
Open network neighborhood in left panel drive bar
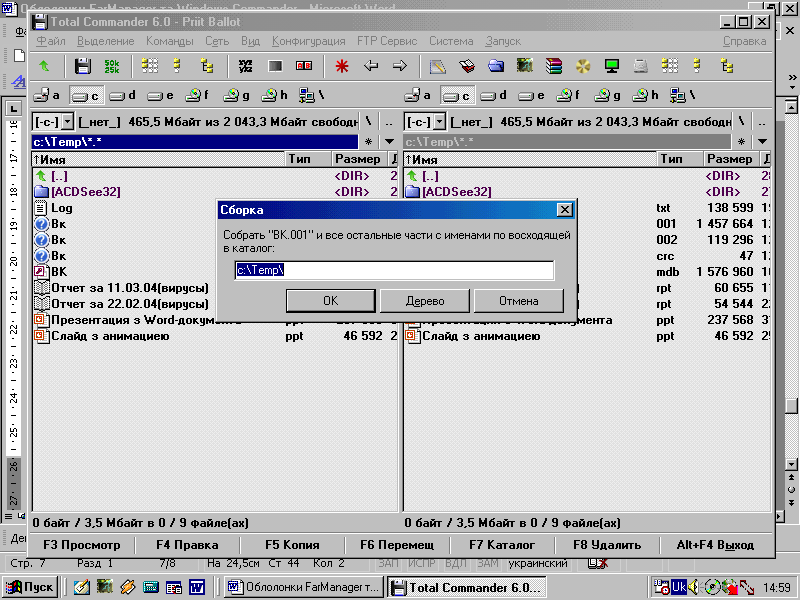(x=312, y=95)
